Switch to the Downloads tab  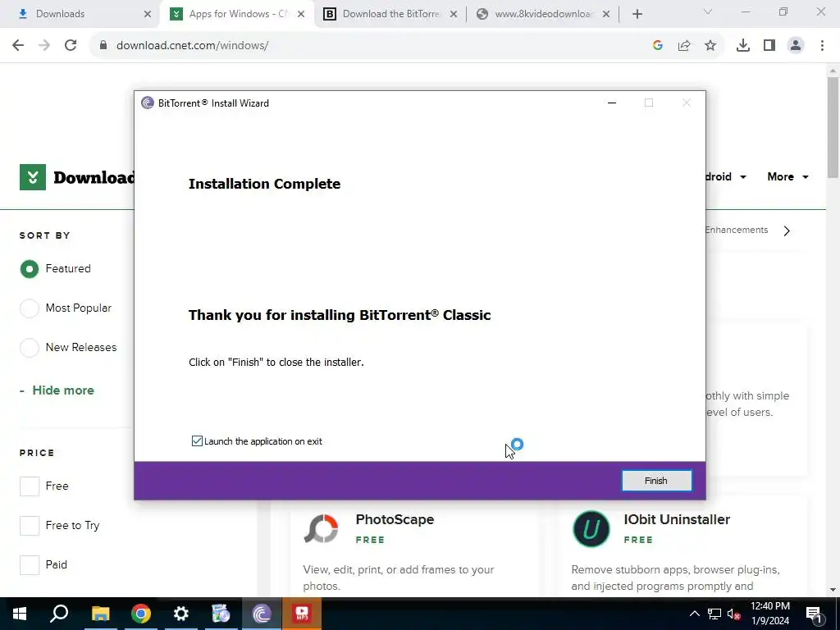[80, 14]
